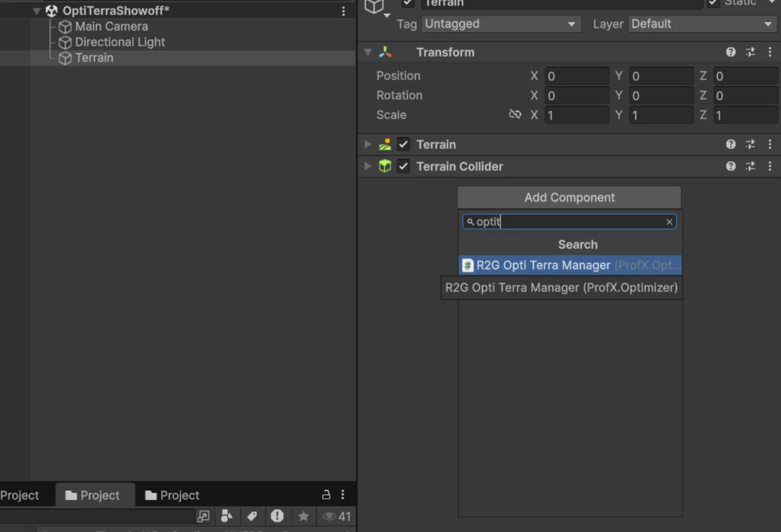Toggle the GameObject active checkbox
The height and width of the screenshot is (532, 781).
[x=408, y=3]
